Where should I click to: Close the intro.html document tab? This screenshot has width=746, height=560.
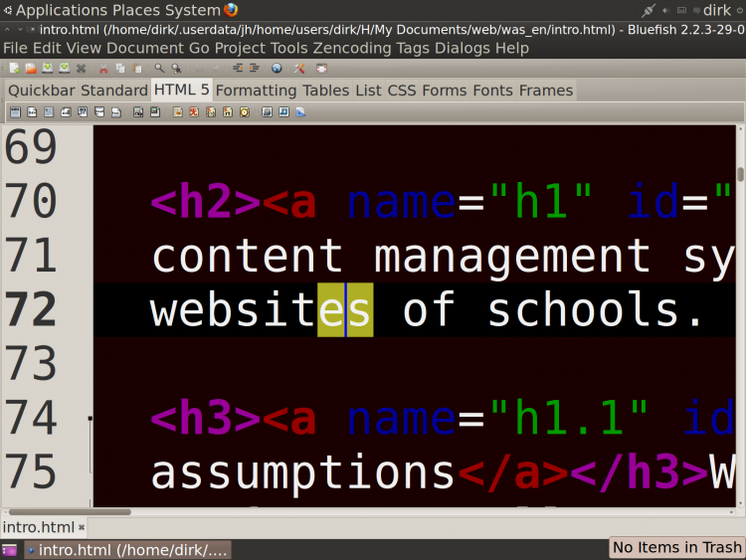click(82, 527)
